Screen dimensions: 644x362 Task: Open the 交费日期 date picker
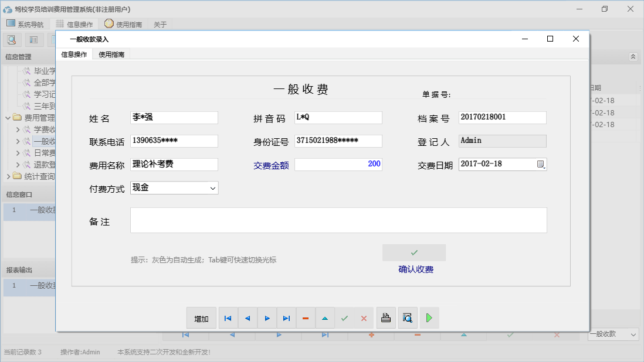click(541, 164)
